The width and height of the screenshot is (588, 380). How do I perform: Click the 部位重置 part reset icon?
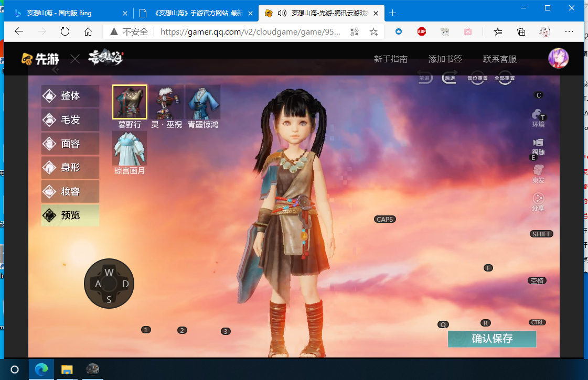click(477, 78)
